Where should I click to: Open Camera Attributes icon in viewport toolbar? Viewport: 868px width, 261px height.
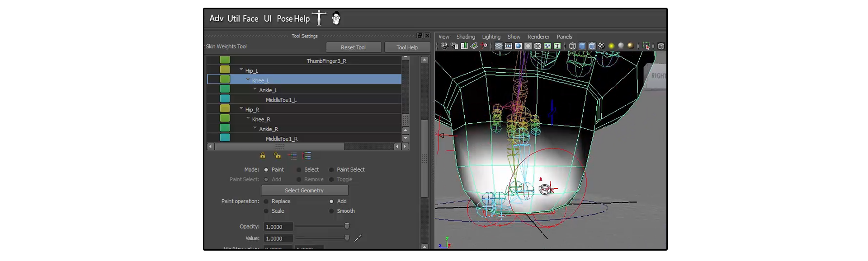click(x=454, y=46)
